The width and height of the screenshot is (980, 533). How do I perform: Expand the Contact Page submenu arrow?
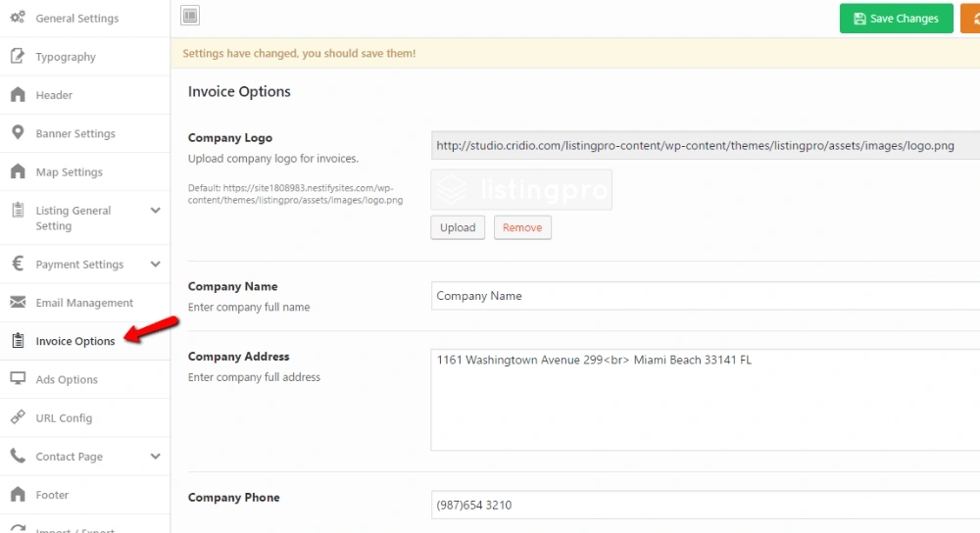click(x=155, y=457)
